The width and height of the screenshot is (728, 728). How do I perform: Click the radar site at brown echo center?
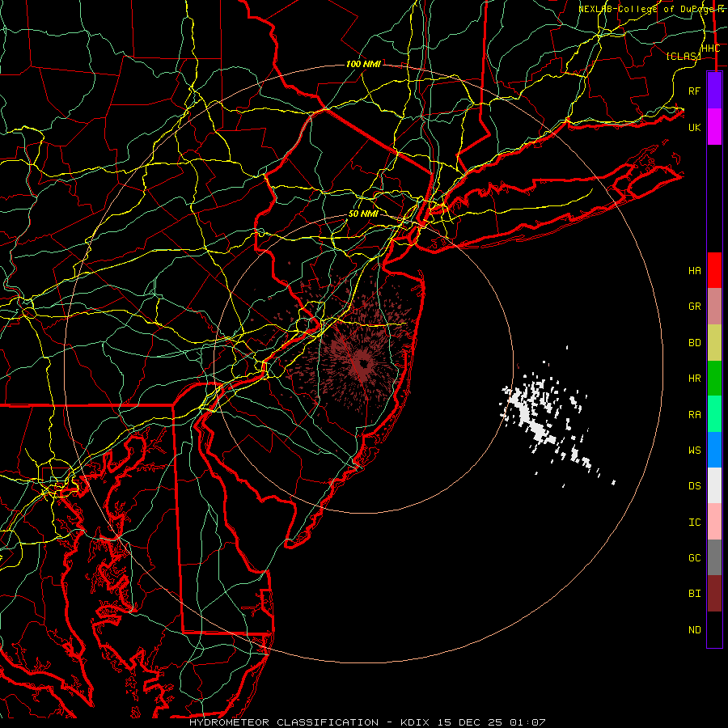tap(363, 363)
